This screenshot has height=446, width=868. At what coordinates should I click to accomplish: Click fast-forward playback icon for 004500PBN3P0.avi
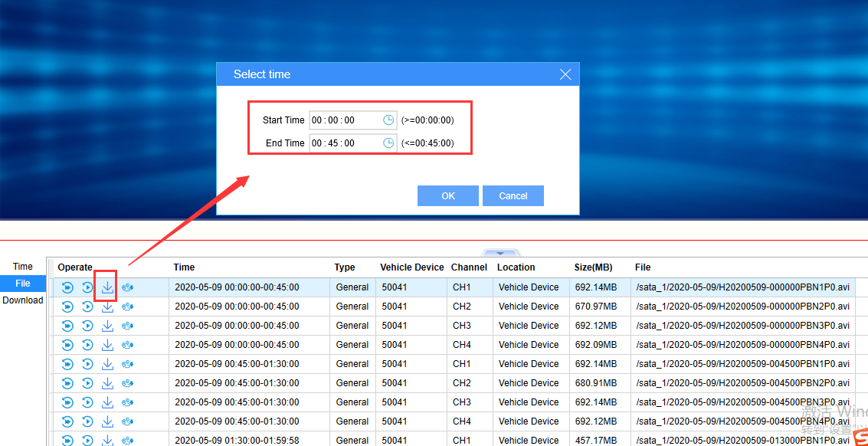pos(67,402)
